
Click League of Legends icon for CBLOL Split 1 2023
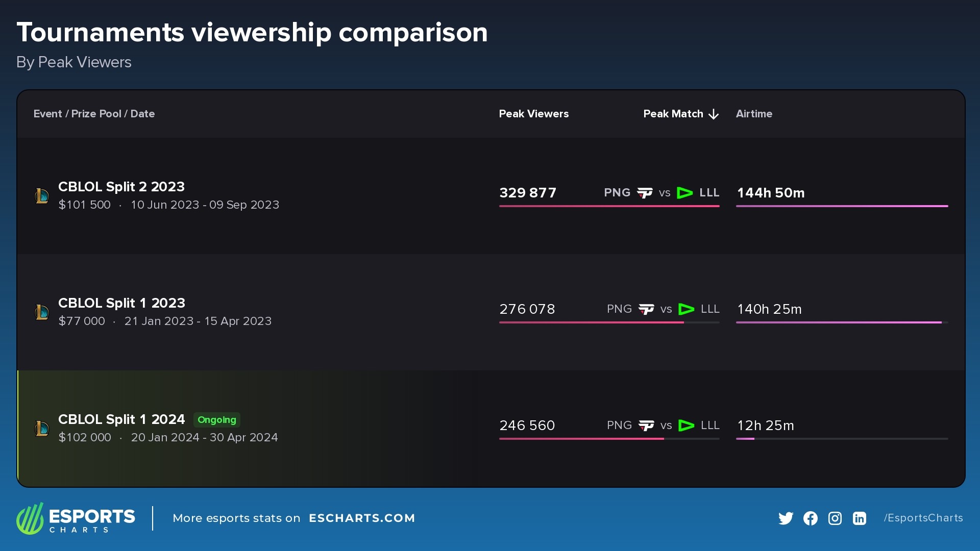pos(42,312)
